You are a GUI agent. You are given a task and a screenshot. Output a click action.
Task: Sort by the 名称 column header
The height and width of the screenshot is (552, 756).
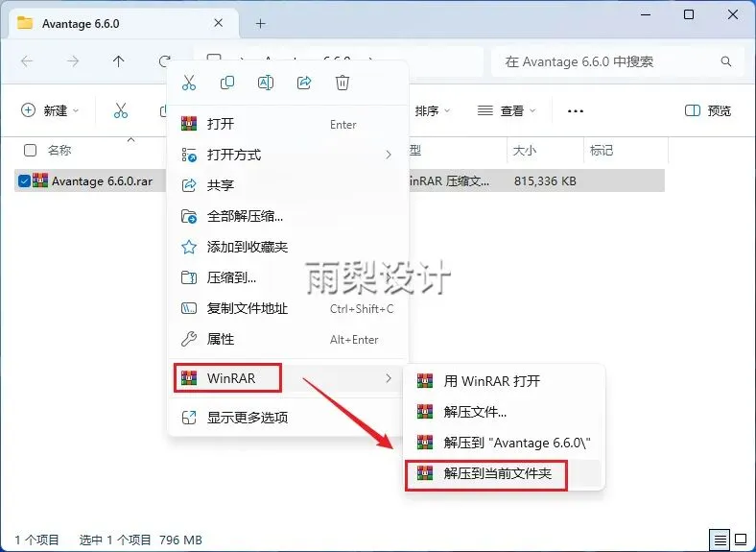pos(59,150)
